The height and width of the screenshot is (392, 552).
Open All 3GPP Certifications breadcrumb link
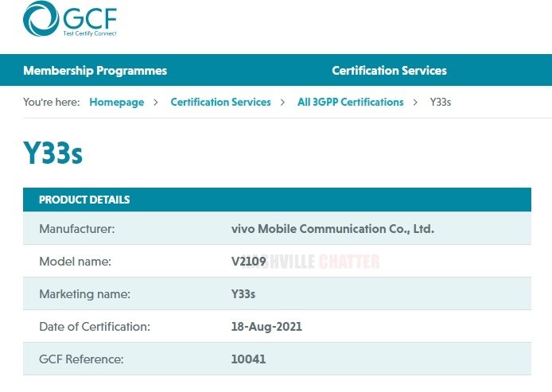click(350, 102)
